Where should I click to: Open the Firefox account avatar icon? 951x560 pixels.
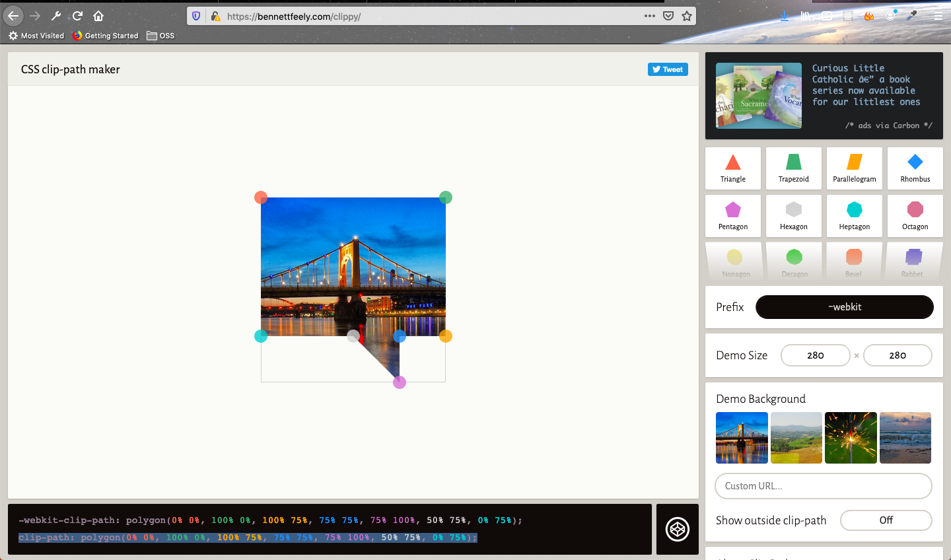coord(891,16)
